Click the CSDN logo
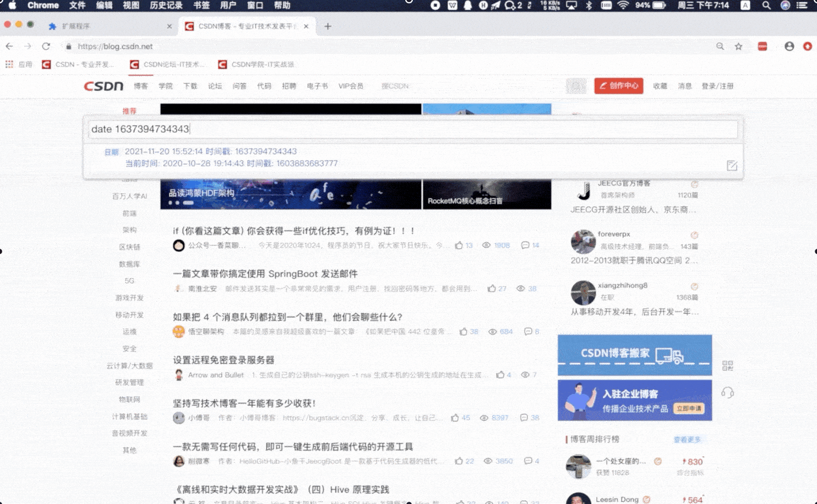This screenshot has height=504, width=817. 104,86
